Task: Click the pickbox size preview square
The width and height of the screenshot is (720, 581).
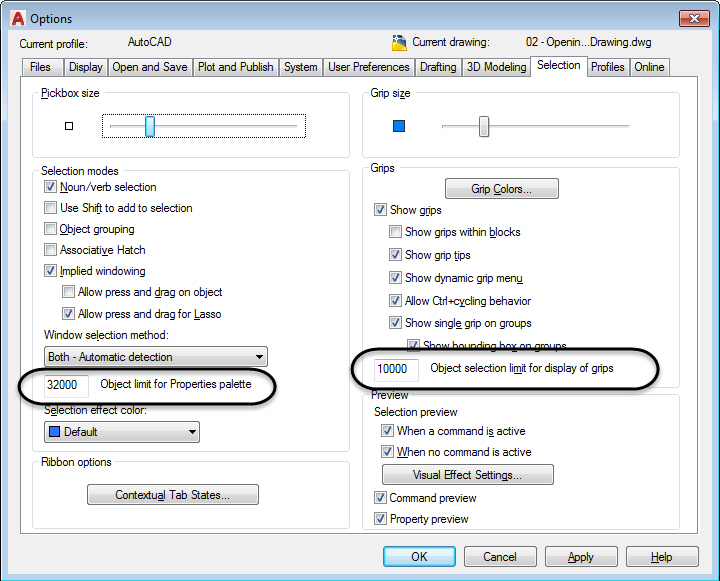Action: point(69,126)
